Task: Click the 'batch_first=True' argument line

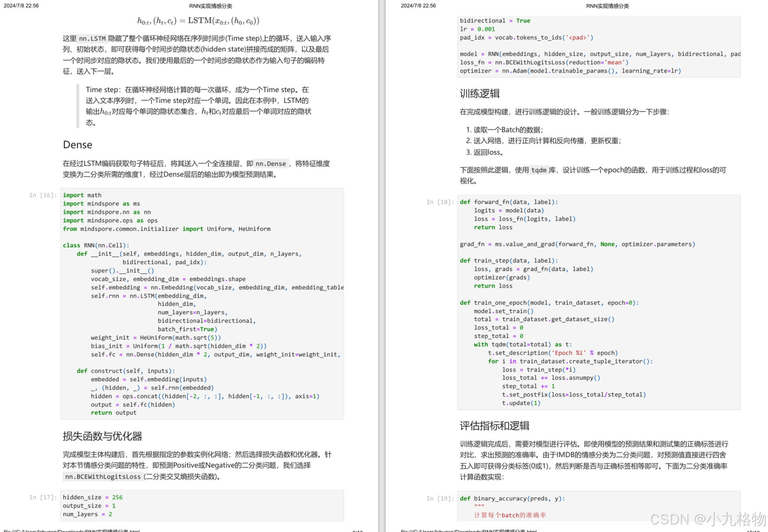Action: tap(188, 329)
